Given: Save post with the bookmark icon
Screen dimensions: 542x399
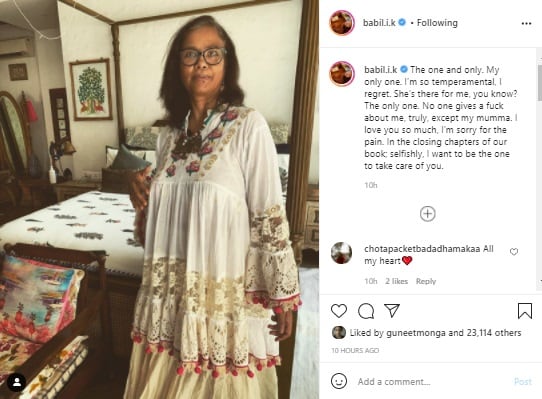Looking at the screenshot, I should 525,310.
